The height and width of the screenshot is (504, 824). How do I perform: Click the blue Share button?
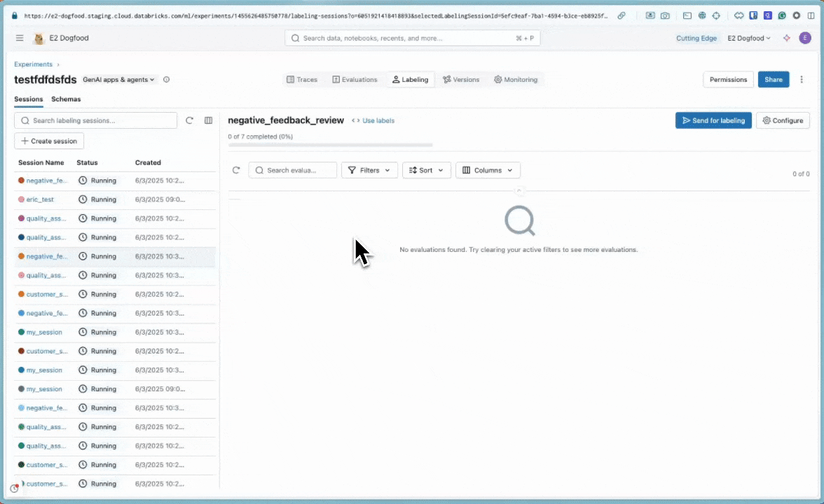click(773, 79)
